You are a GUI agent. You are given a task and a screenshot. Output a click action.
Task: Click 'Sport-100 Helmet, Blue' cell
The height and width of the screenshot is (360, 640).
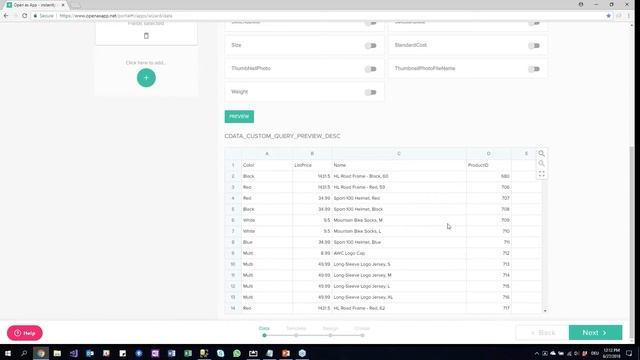[x=399, y=242]
